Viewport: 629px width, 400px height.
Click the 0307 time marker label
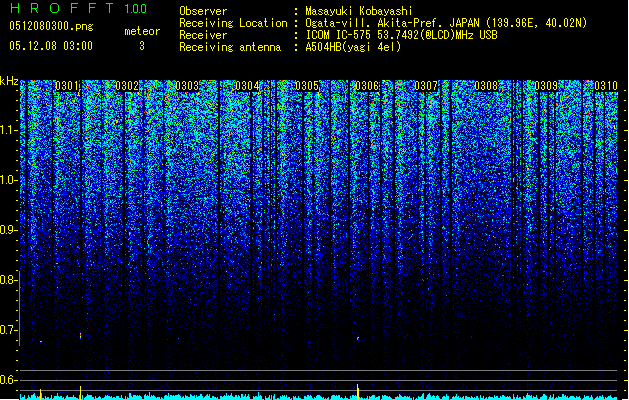(426, 86)
